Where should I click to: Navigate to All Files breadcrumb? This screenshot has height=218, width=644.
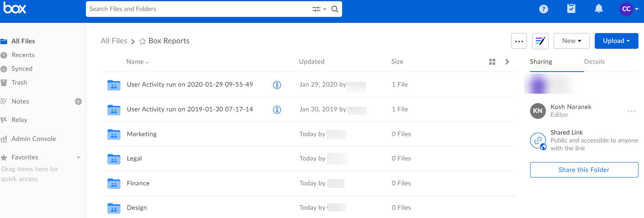click(114, 41)
